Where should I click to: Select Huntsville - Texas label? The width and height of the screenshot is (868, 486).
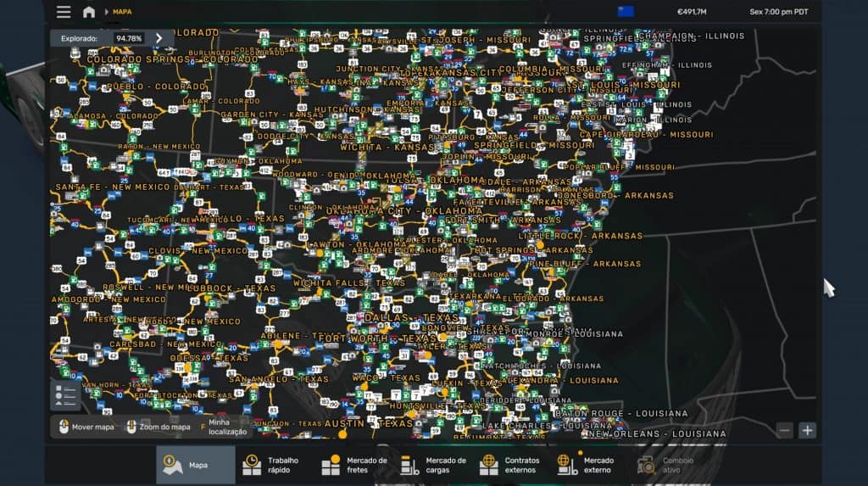click(437, 405)
